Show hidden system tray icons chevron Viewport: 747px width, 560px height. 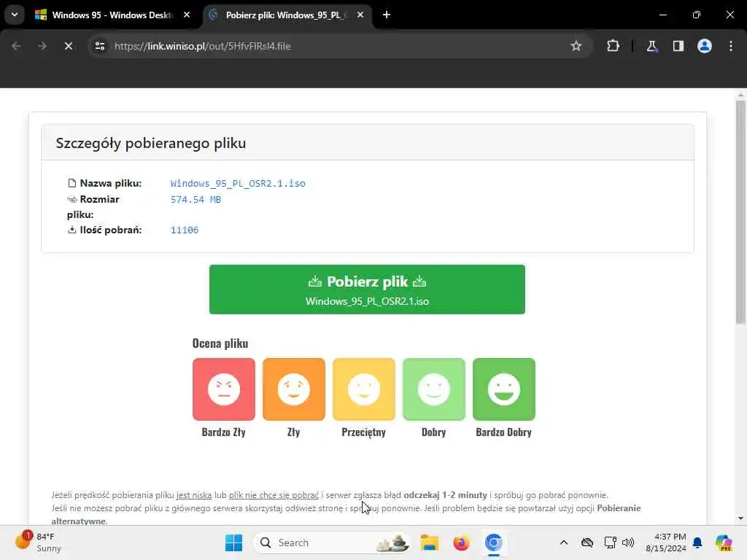point(564,542)
